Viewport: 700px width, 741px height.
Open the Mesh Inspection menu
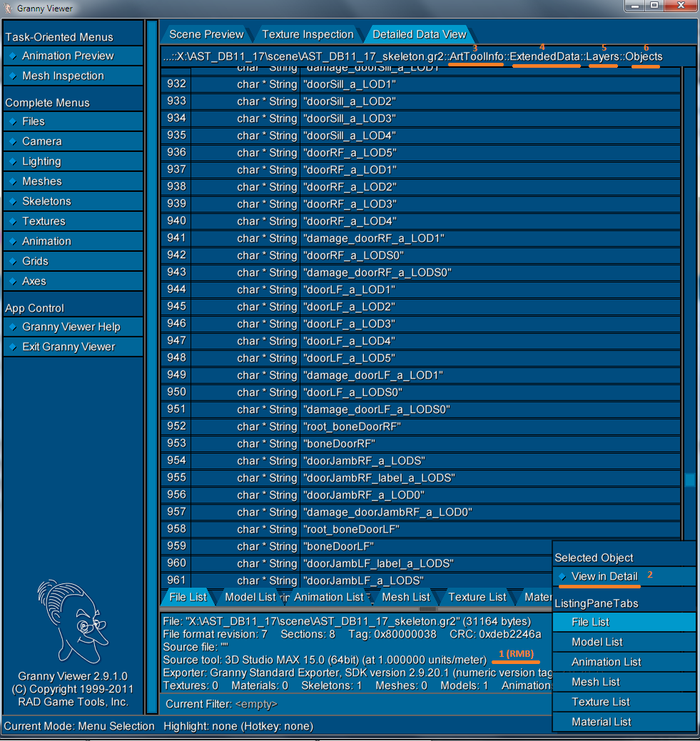pyautogui.click(x=63, y=76)
